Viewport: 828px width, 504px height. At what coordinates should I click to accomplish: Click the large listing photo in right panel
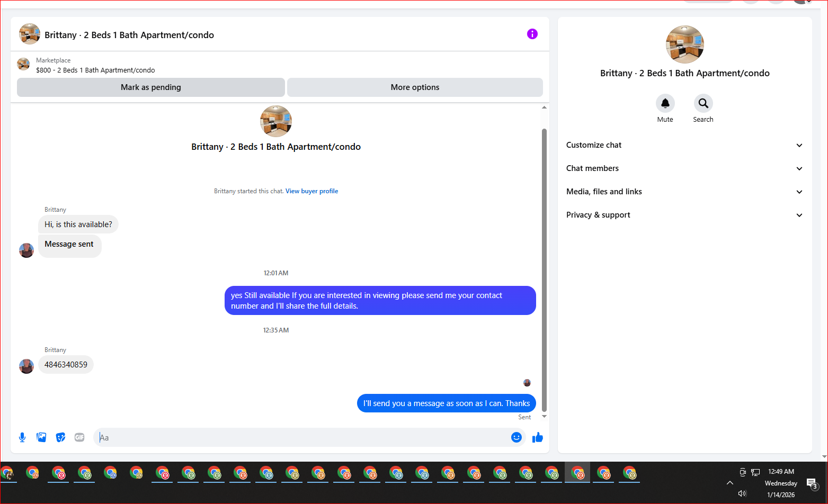pos(685,44)
